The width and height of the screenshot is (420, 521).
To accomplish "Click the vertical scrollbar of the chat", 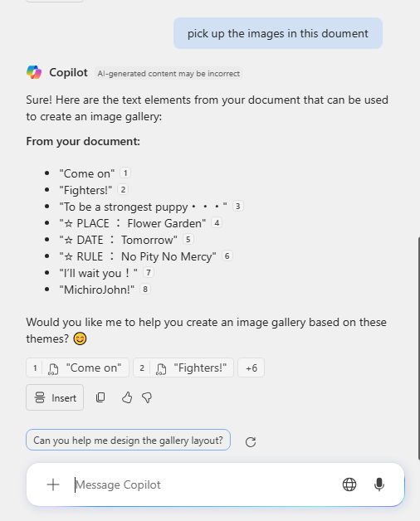I will 418,348.
